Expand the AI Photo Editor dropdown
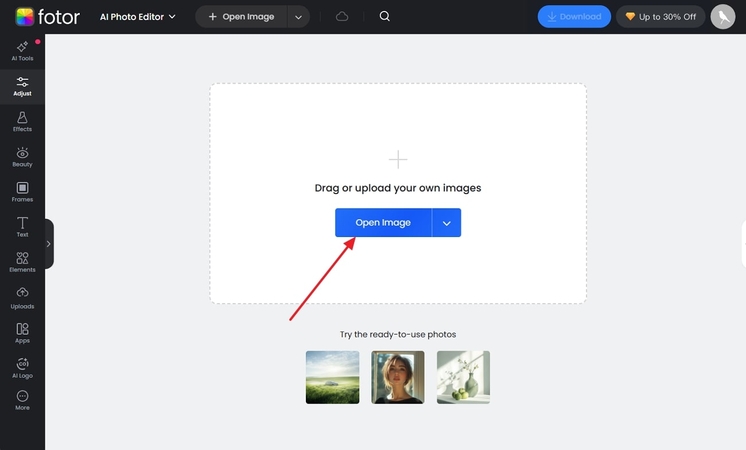The width and height of the screenshot is (746, 450). click(x=137, y=17)
